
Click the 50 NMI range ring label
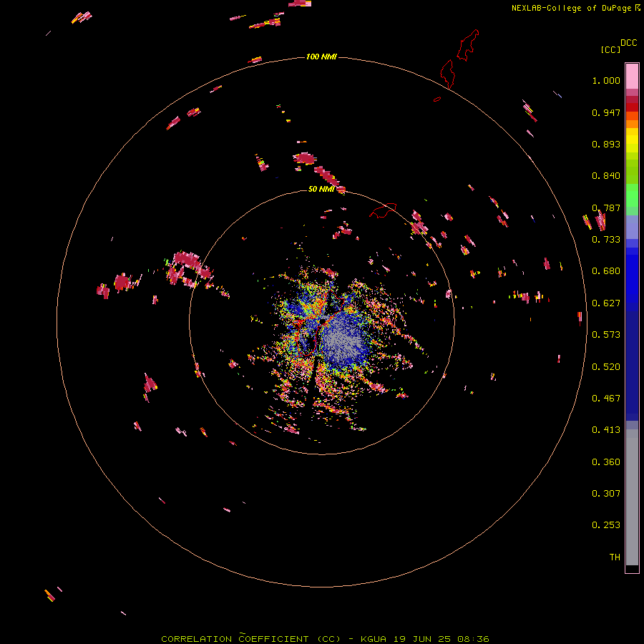pos(321,189)
